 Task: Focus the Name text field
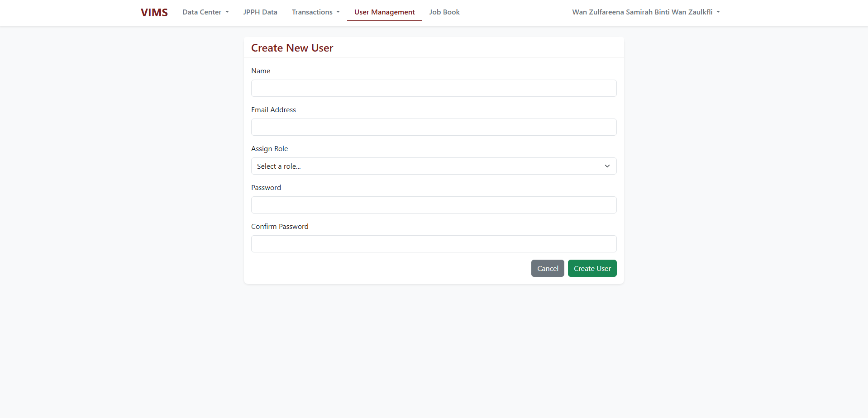click(434, 88)
